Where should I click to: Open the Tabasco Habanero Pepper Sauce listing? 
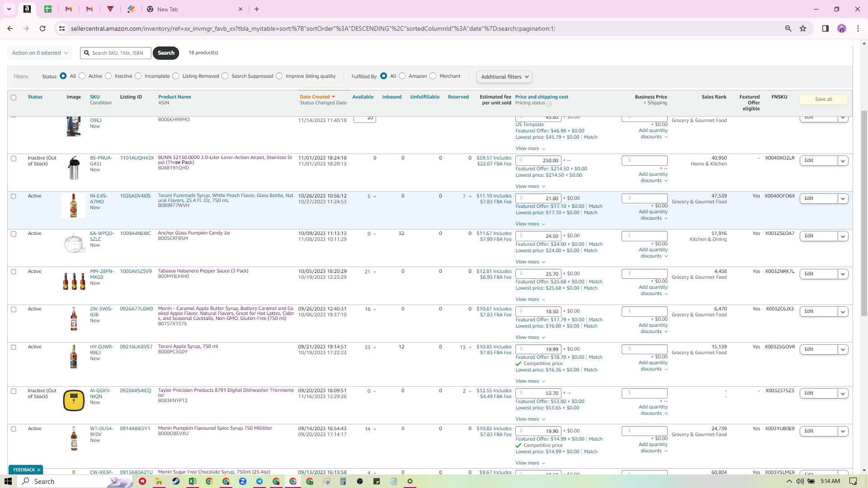[x=203, y=271]
